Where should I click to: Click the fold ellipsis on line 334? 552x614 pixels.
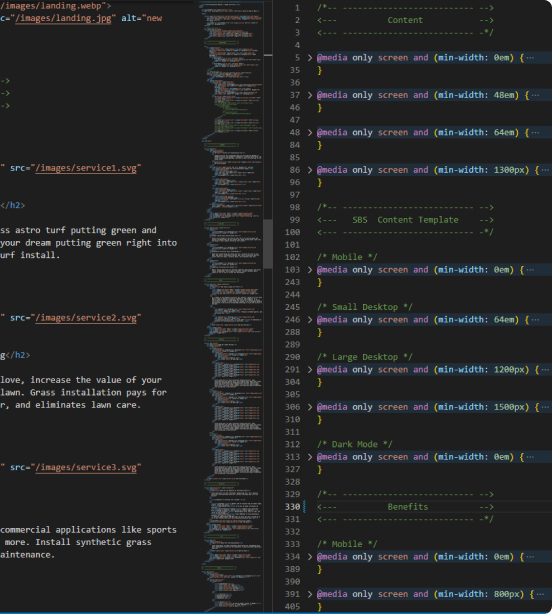pyautogui.click(x=530, y=557)
